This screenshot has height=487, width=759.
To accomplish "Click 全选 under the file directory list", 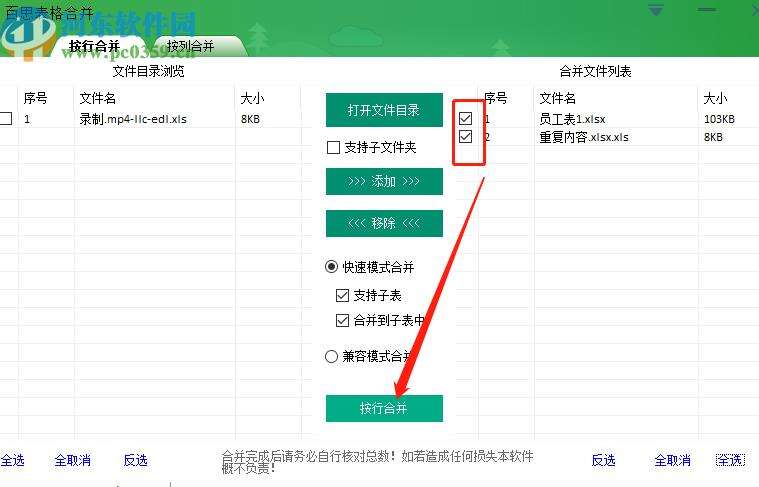I will point(12,460).
